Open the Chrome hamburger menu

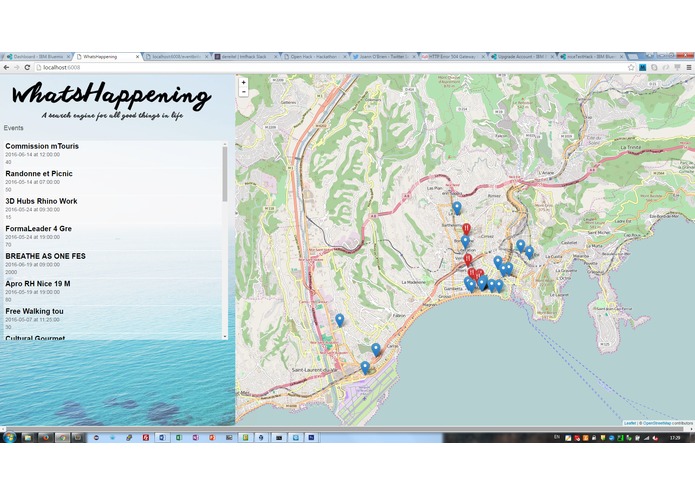(x=689, y=67)
